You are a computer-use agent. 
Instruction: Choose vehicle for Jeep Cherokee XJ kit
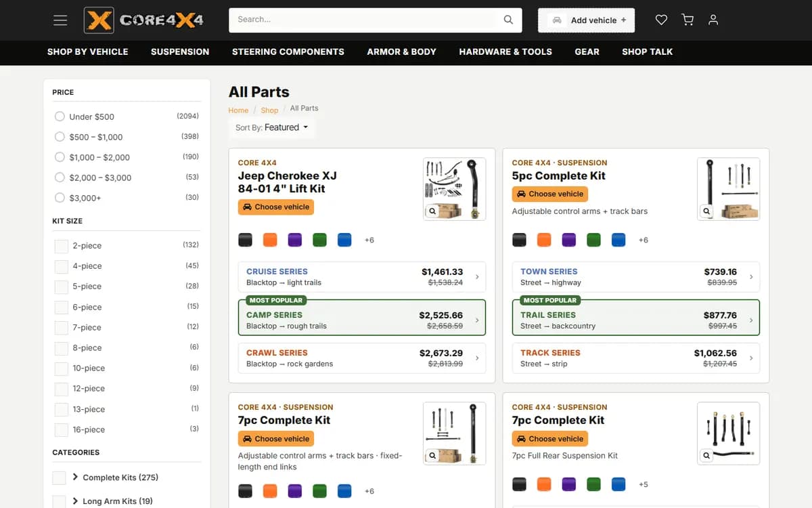click(276, 207)
